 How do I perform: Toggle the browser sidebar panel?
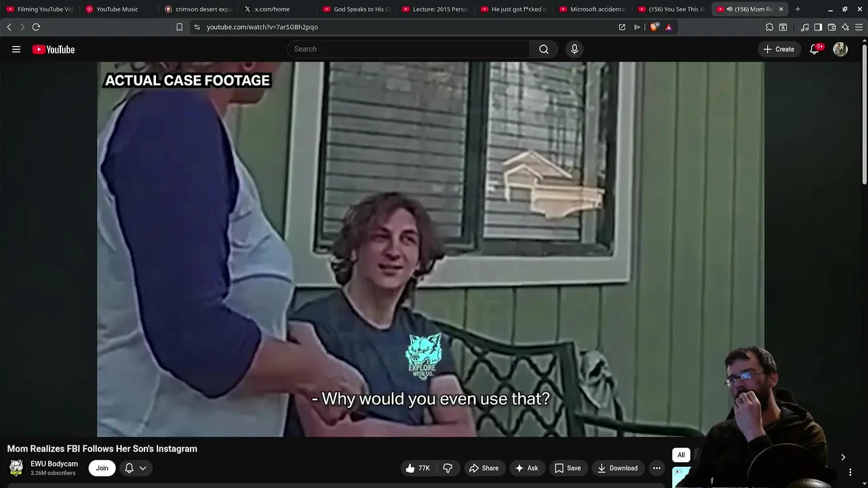(x=818, y=27)
